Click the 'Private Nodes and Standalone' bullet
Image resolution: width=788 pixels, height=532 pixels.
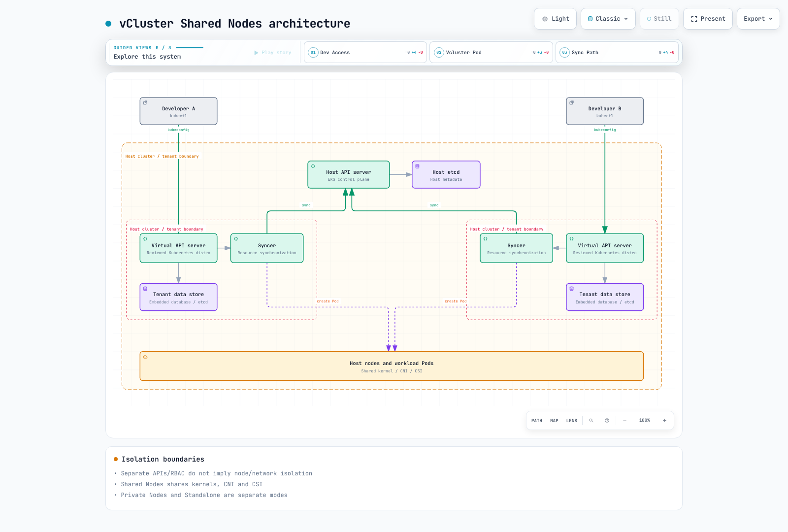(204, 495)
